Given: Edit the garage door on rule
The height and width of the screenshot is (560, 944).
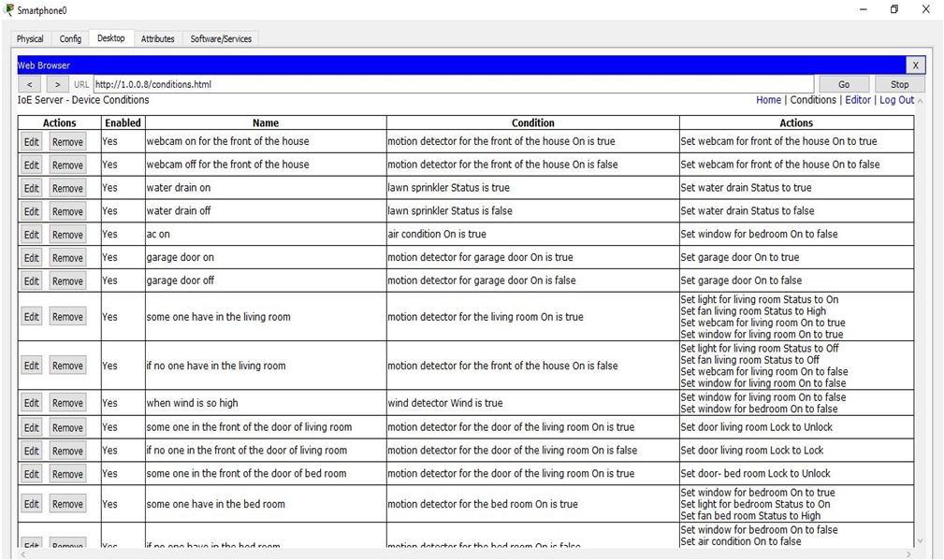Looking at the screenshot, I should pos(31,257).
